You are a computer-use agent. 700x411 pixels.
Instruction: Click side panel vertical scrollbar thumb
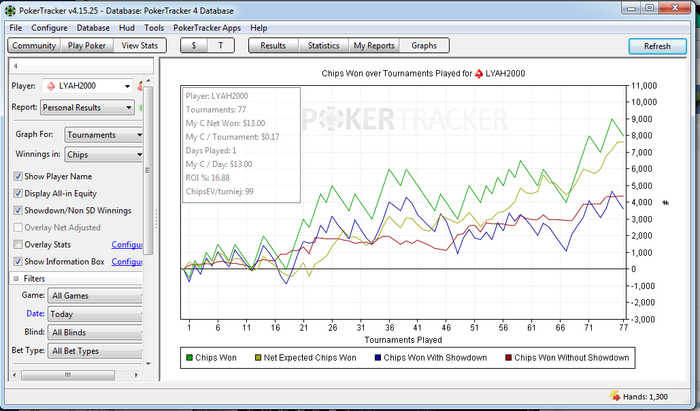(148, 170)
